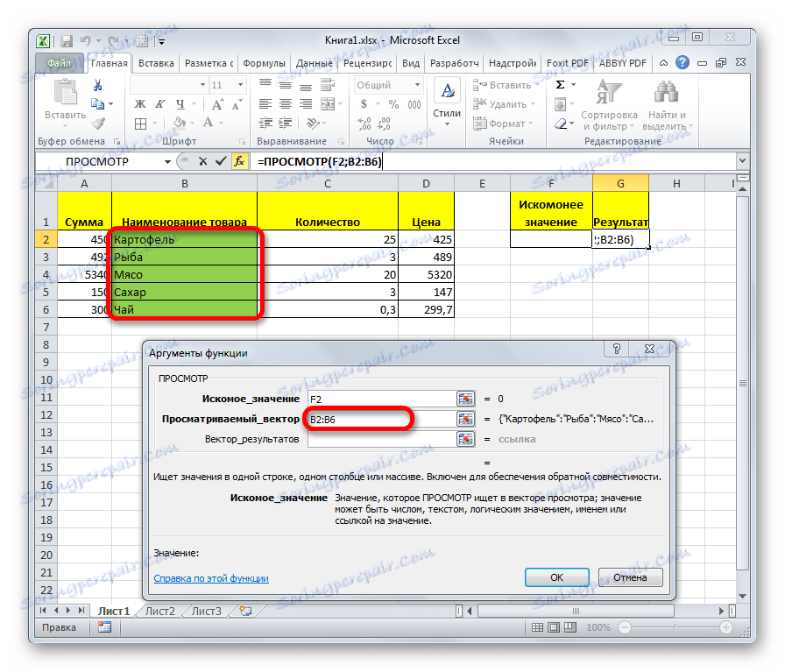Click the Increase Decimal icon
The width and height of the screenshot is (785, 672).
point(364,124)
